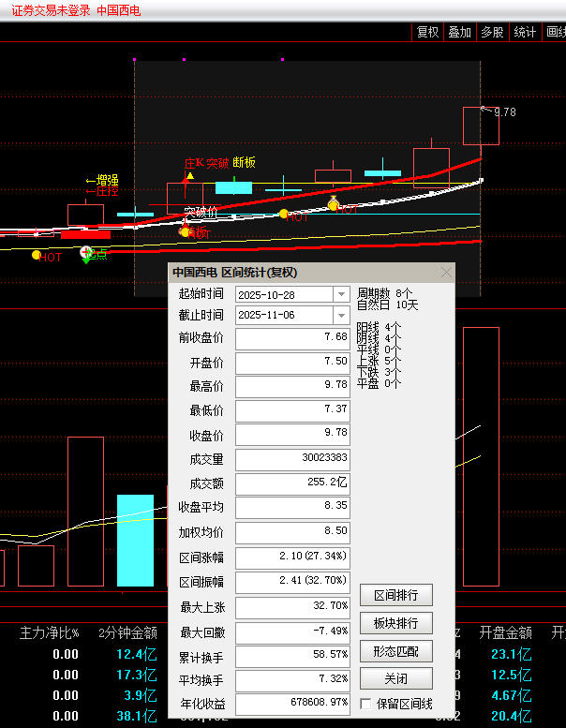Image resolution: width=566 pixels, height=728 pixels.
Task: Click 统计 in the chart toolbar
Action: tap(525, 32)
